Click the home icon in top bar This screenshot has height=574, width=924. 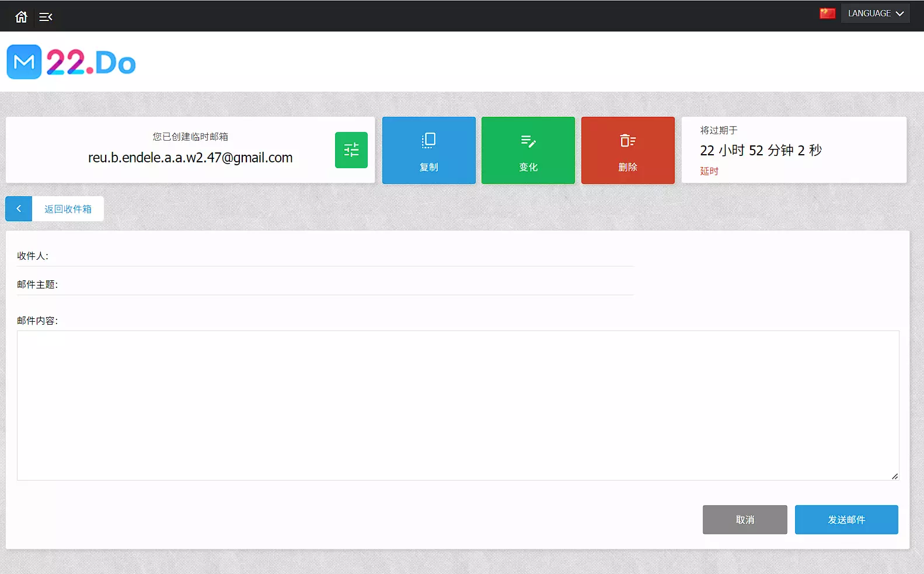point(21,17)
